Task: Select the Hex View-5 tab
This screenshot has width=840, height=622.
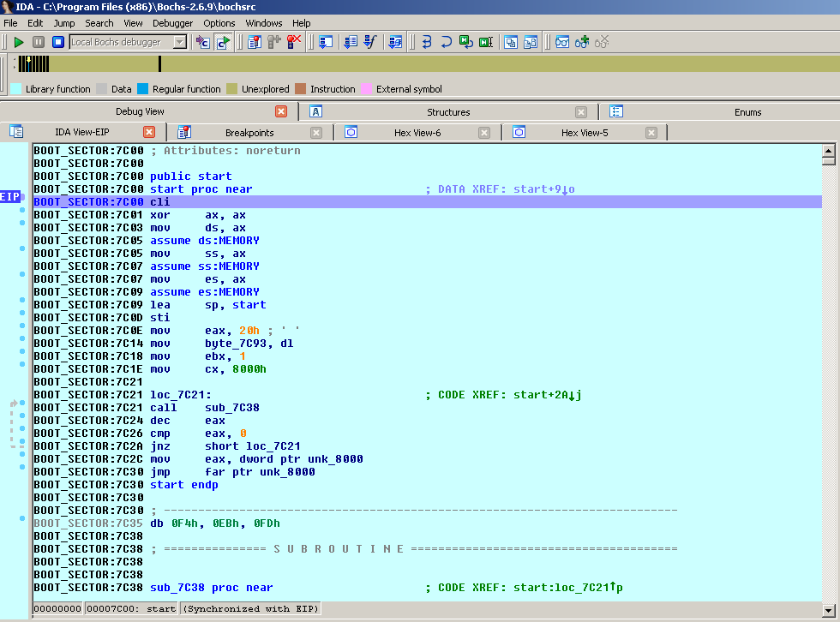Action: (x=585, y=133)
